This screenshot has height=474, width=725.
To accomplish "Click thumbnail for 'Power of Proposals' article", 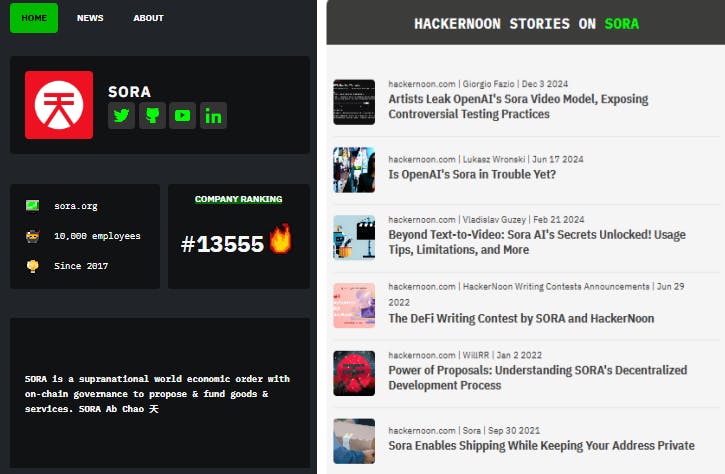I will (x=354, y=373).
